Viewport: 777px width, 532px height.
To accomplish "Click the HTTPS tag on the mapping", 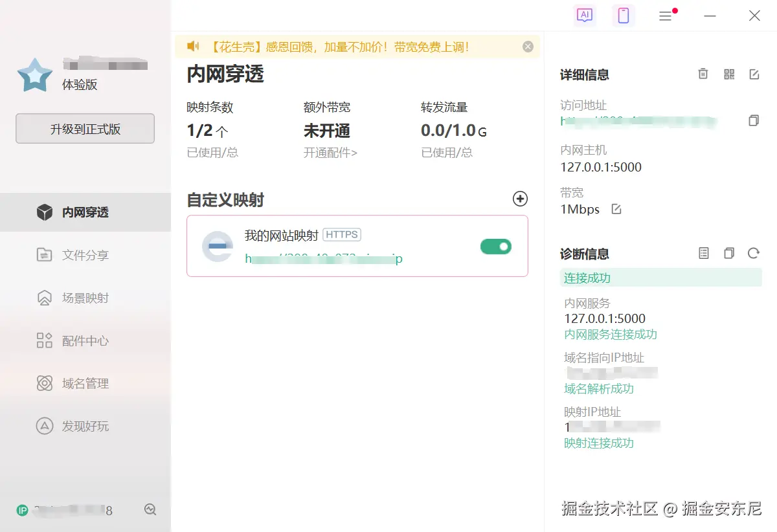I will (x=341, y=234).
